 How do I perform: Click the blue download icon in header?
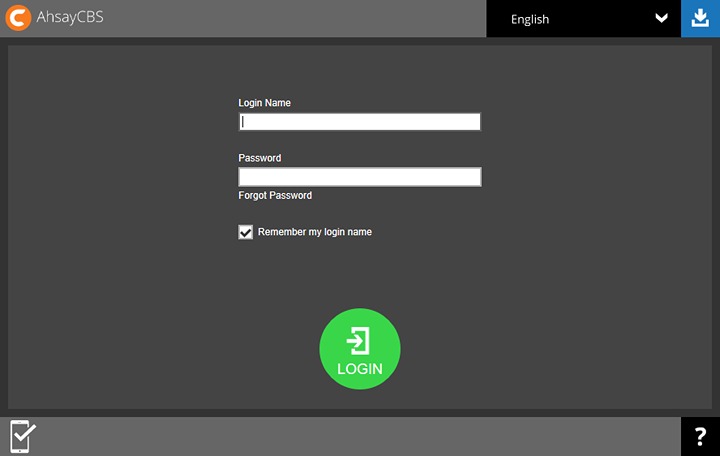(x=700, y=19)
